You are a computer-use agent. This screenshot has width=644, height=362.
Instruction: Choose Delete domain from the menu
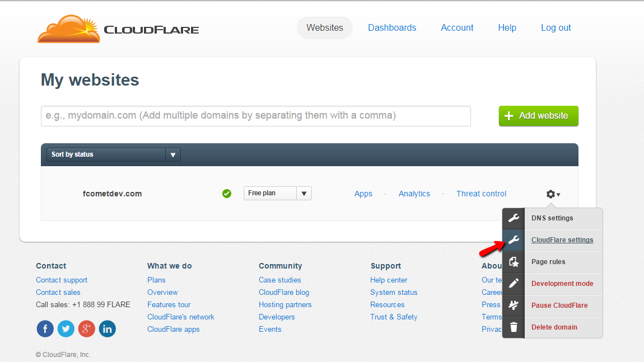point(554,327)
